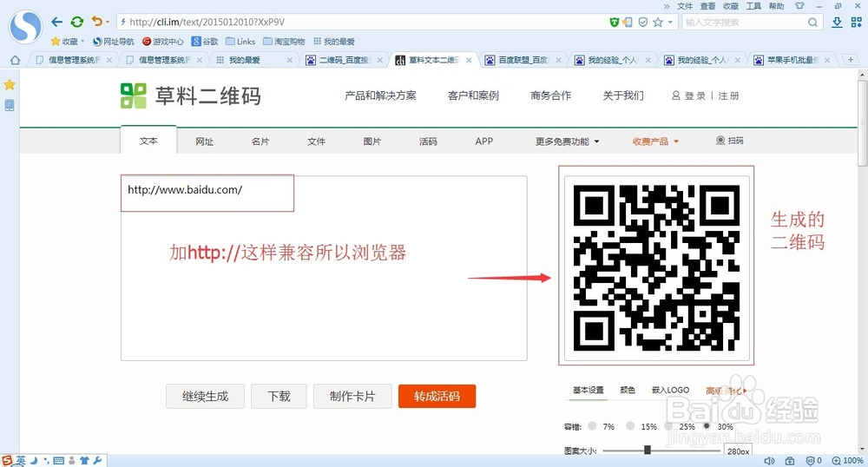Click the orange 转成活码 button
The height and width of the screenshot is (467, 868).
click(x=437, y=396)
